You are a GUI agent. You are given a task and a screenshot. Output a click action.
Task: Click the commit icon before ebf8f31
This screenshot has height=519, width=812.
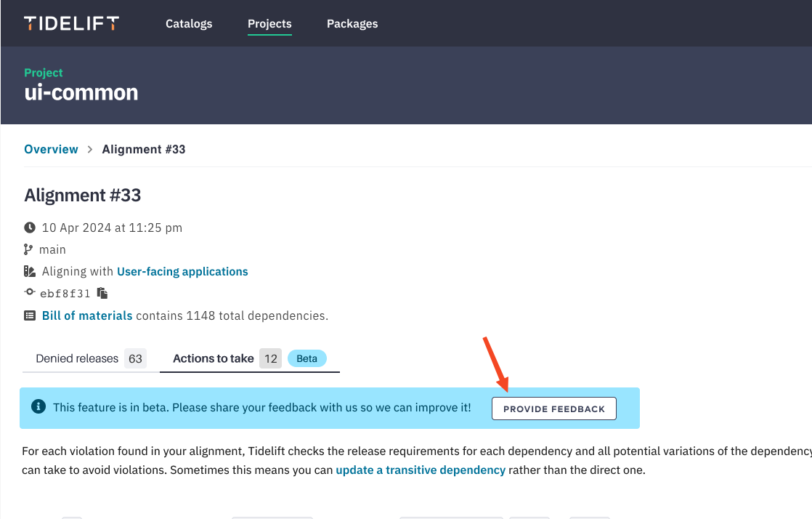(30, 292)
